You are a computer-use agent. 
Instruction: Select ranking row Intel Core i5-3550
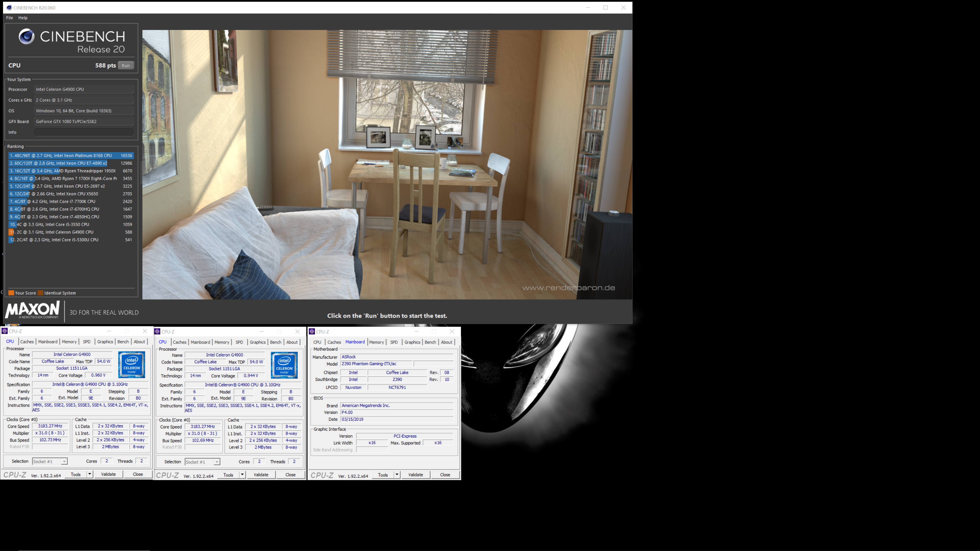click(x=71, y=224)
